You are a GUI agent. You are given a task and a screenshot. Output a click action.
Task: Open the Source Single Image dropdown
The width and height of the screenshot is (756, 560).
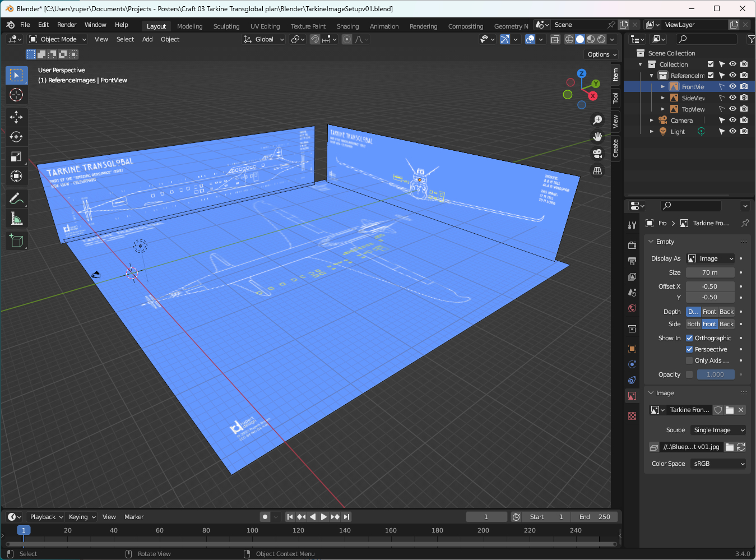(718, 430)
